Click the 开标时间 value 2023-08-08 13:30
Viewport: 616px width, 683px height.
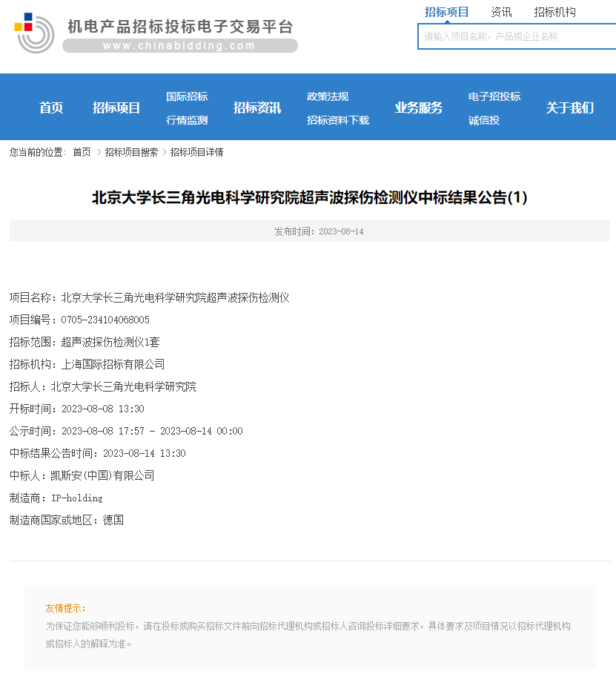(x=103, y=409)
